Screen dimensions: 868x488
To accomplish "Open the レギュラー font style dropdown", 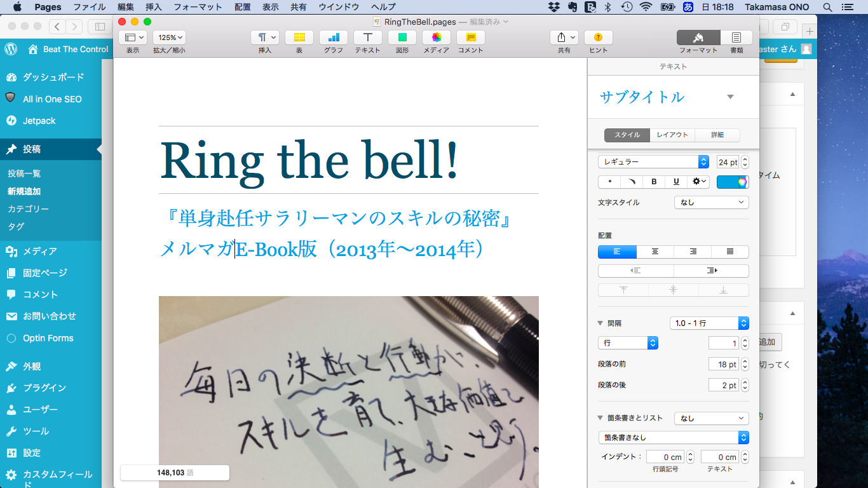I will point(654,162).
